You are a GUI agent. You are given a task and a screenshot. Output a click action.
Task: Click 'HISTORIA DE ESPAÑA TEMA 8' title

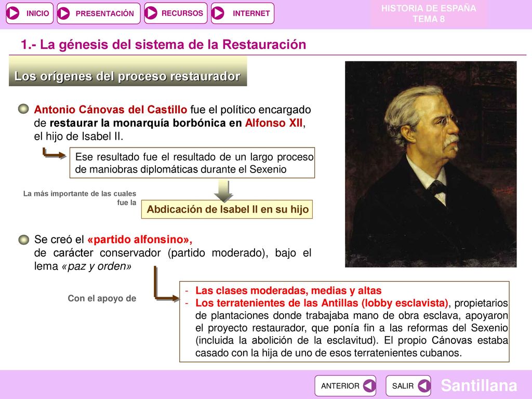tap(429, 14)
